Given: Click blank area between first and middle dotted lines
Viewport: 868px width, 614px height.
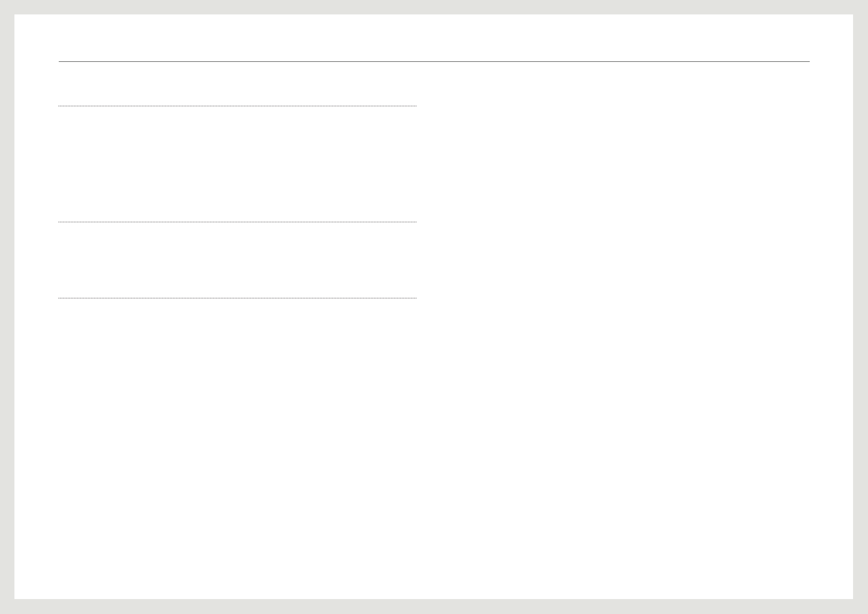Looking at the screenshot, I should click(x=237, y=164).
